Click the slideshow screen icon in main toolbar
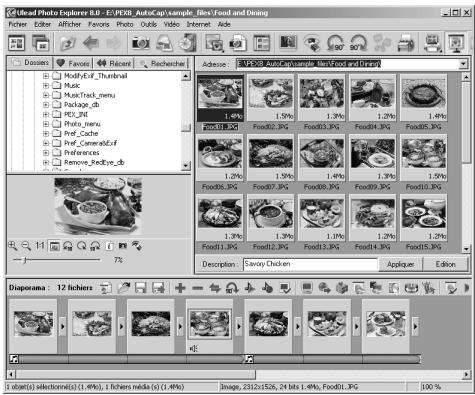This screenshot has width=475, height=395. pyautogui.click(x=457, y=43)
